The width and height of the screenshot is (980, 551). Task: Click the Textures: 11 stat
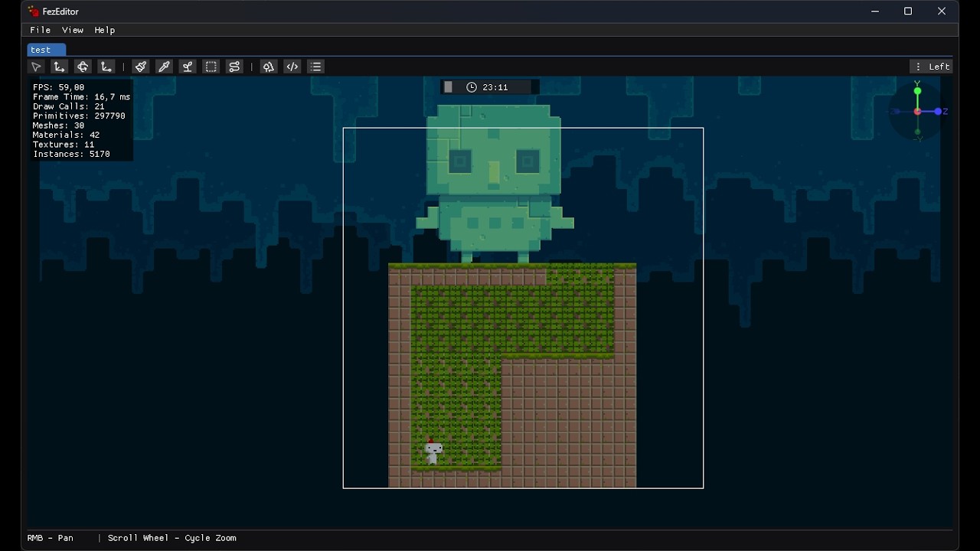coord(64,145)
